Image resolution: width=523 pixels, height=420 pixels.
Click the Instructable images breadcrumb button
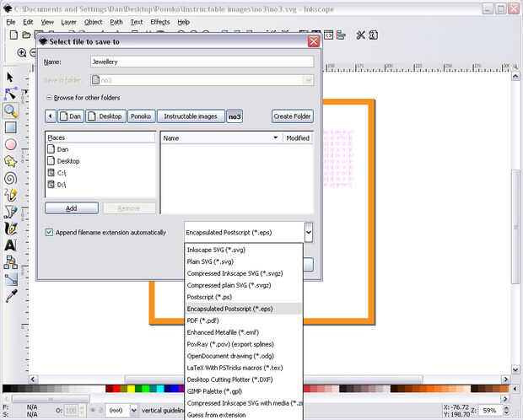click(191, 116)
